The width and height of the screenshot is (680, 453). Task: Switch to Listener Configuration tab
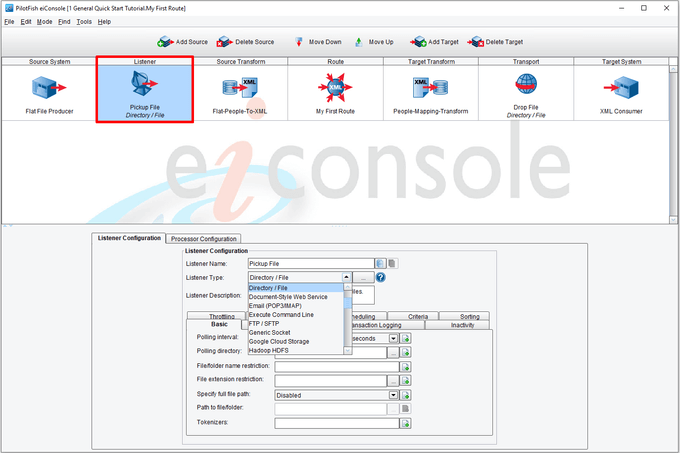pyautogui.click(x=129, y=238)
